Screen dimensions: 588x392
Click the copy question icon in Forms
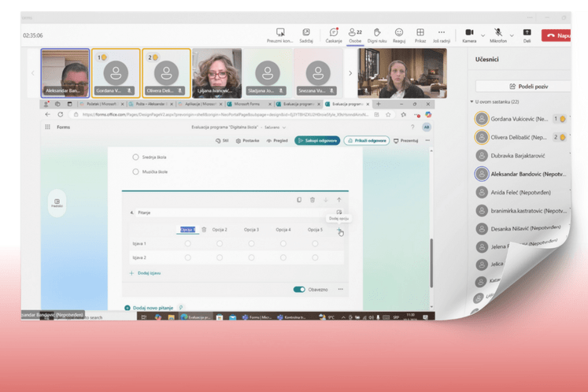299,200
